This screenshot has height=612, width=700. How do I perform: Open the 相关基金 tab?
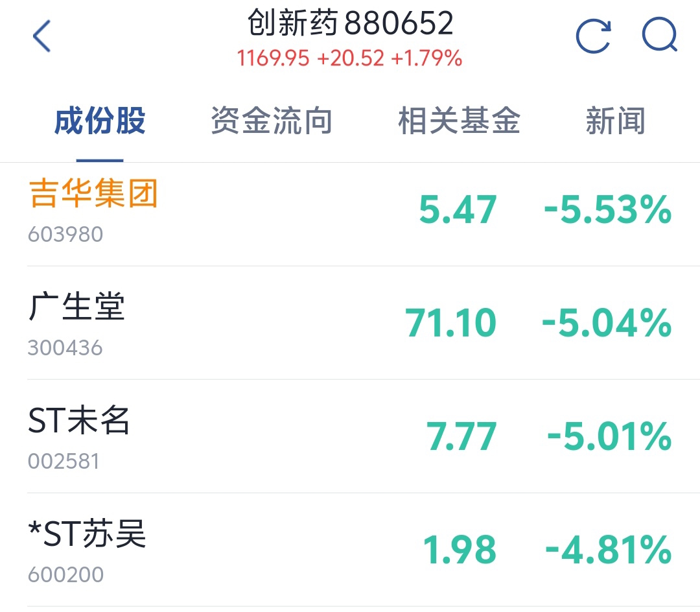[x=459, y=121]
